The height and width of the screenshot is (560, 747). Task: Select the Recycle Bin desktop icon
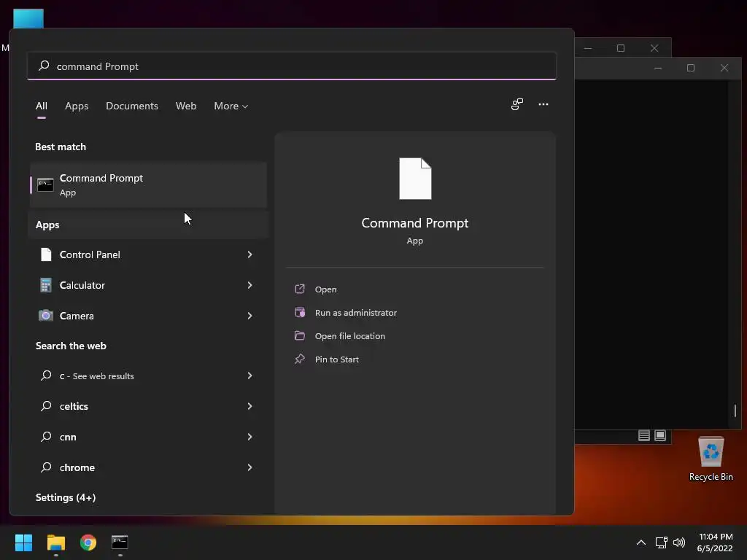[711, 458]
